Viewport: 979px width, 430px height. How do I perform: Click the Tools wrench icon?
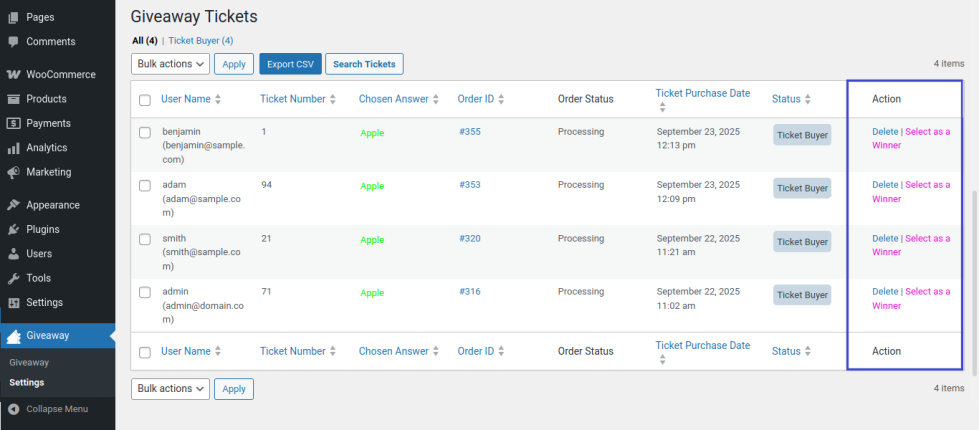pyautogui.click(x=14, y=278)
